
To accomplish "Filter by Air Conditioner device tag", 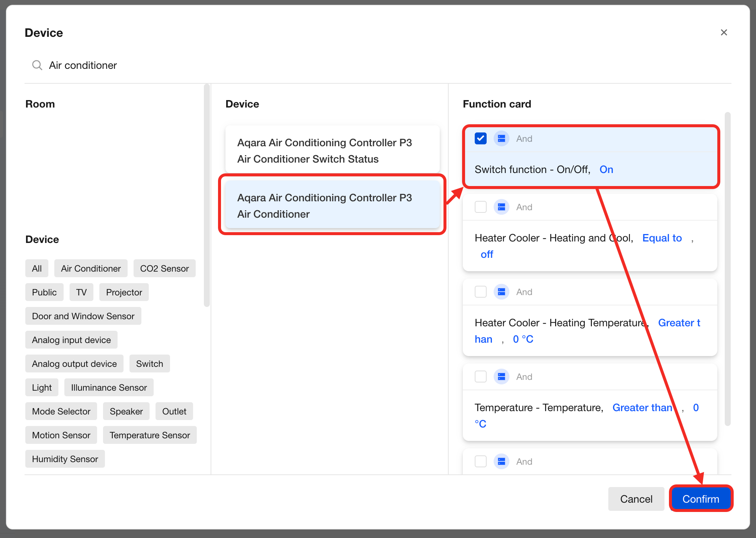I will 91,269.
